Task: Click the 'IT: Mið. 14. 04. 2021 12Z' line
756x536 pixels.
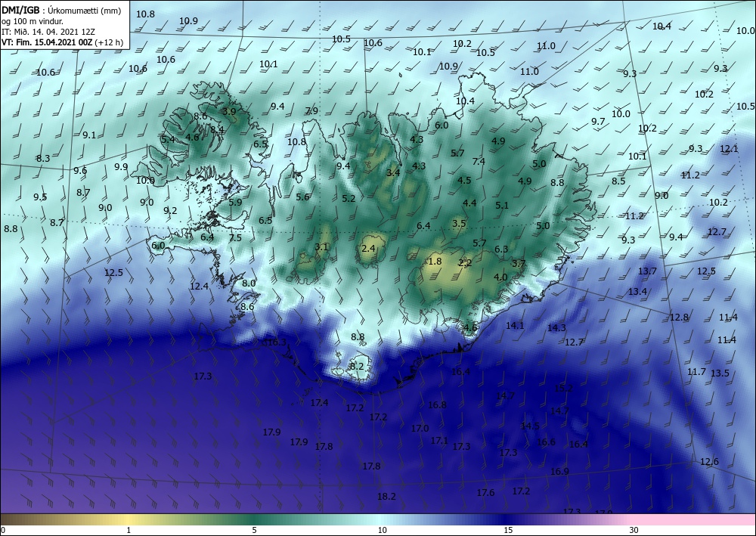Action: pyautogui.click(x=48, y=32)
